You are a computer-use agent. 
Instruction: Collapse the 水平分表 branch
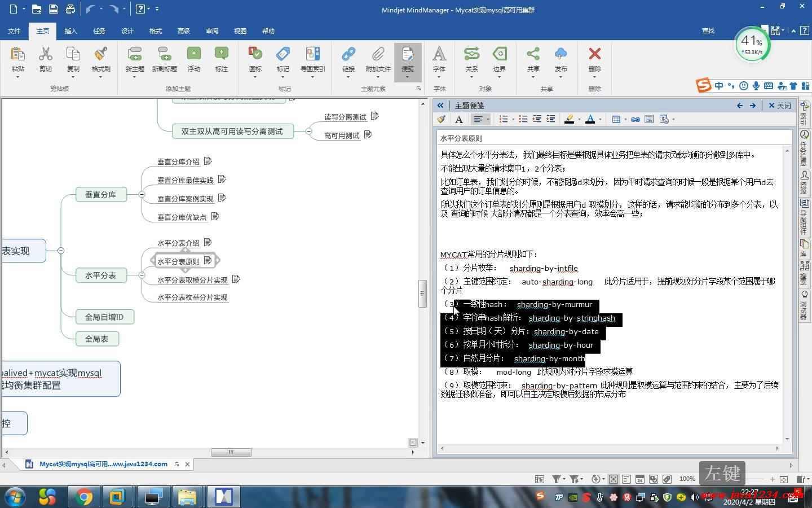pos(142,275)
